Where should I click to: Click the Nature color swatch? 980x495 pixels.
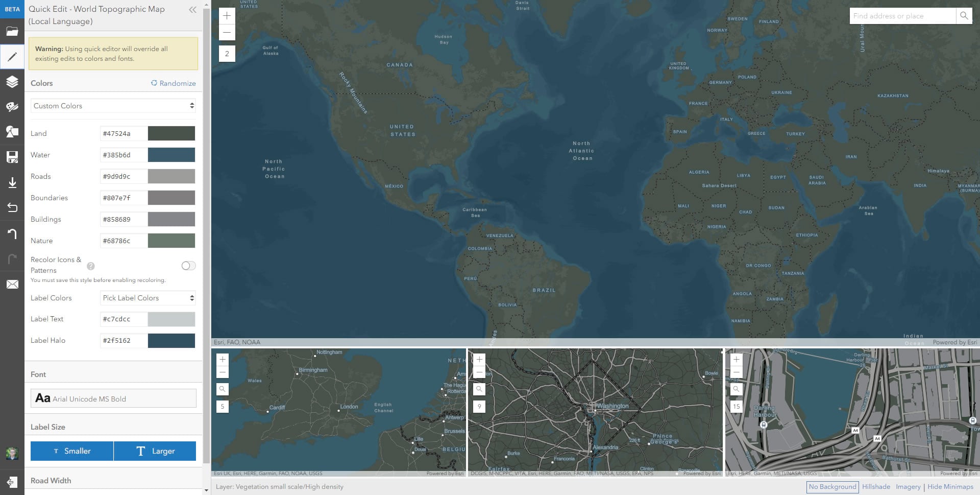point(171,241)
